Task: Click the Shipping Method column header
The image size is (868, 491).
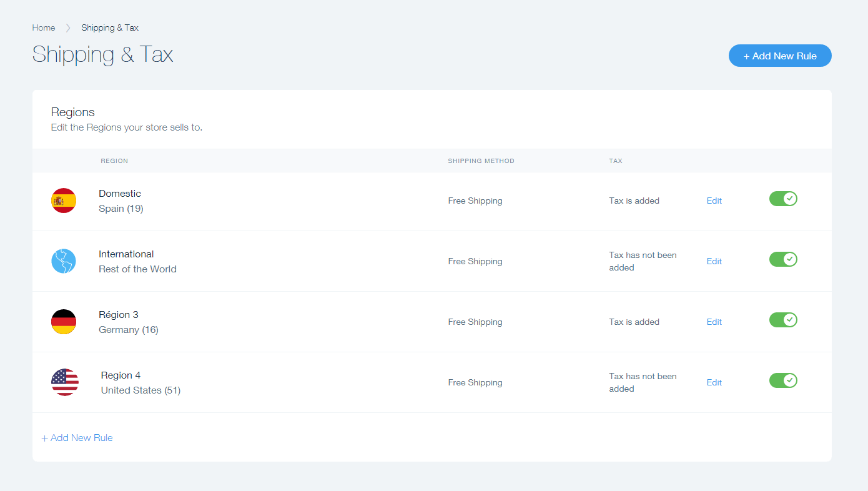Action: (x=481, y=161)
